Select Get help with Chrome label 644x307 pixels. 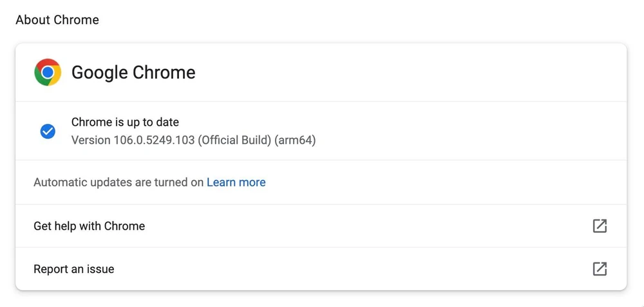[x=89, y=226]
